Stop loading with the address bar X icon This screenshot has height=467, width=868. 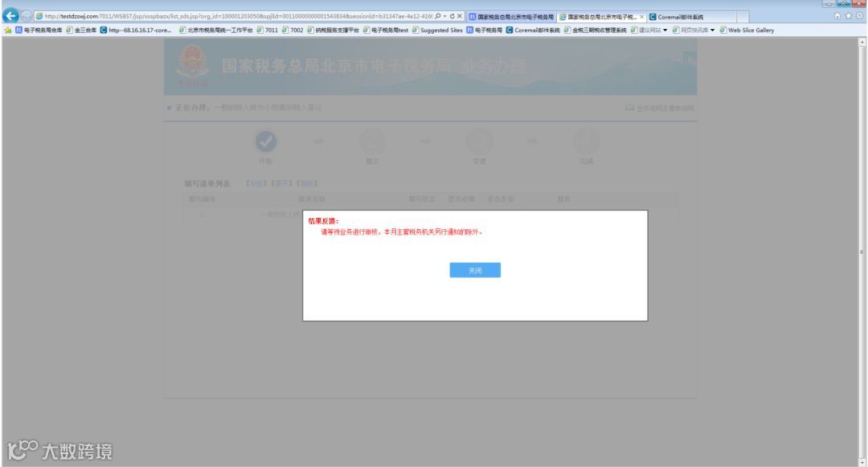pos(460,17)
